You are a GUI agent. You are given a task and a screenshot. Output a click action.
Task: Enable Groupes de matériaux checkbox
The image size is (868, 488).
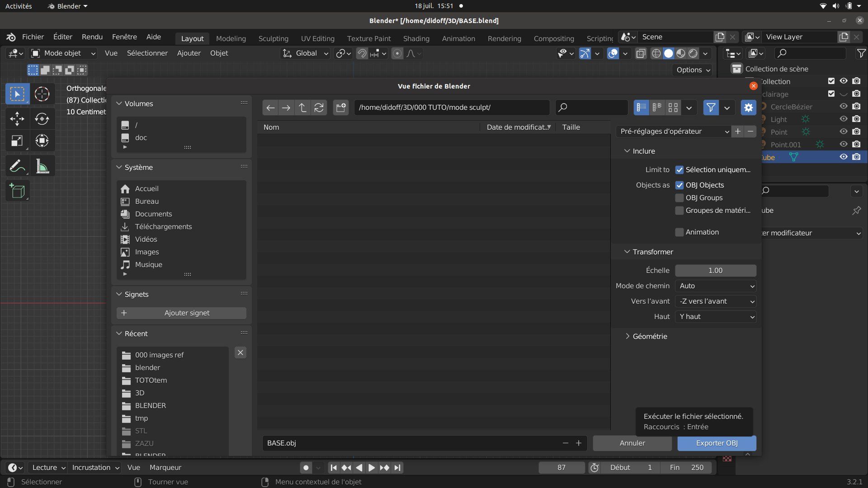[x=679, y=211]
